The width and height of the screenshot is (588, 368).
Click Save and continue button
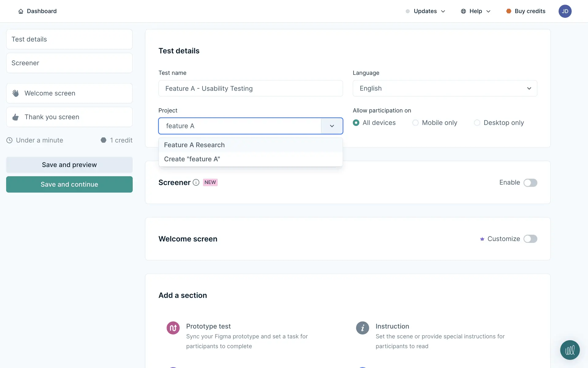point(69,184)
